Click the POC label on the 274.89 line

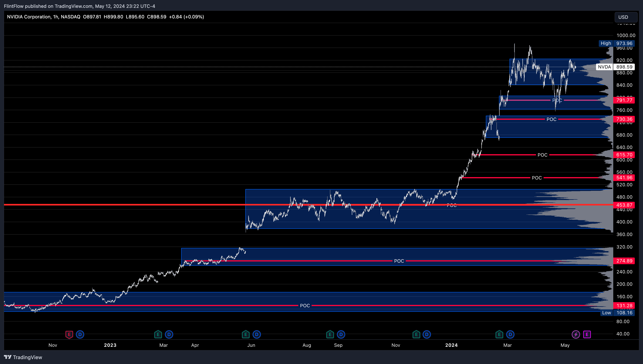point(399,261)
